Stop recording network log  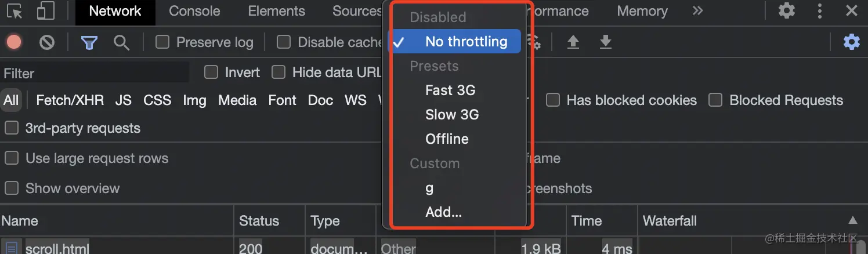14,42
